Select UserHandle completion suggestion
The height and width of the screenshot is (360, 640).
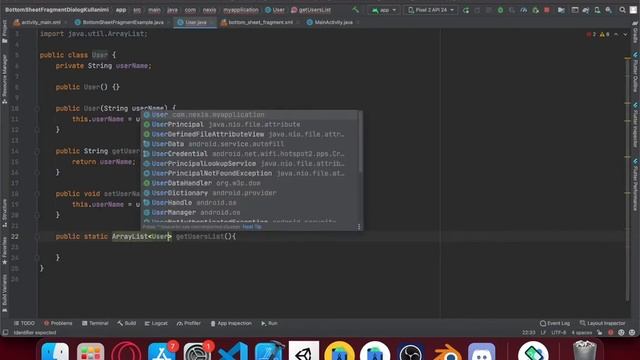[250, 203]
